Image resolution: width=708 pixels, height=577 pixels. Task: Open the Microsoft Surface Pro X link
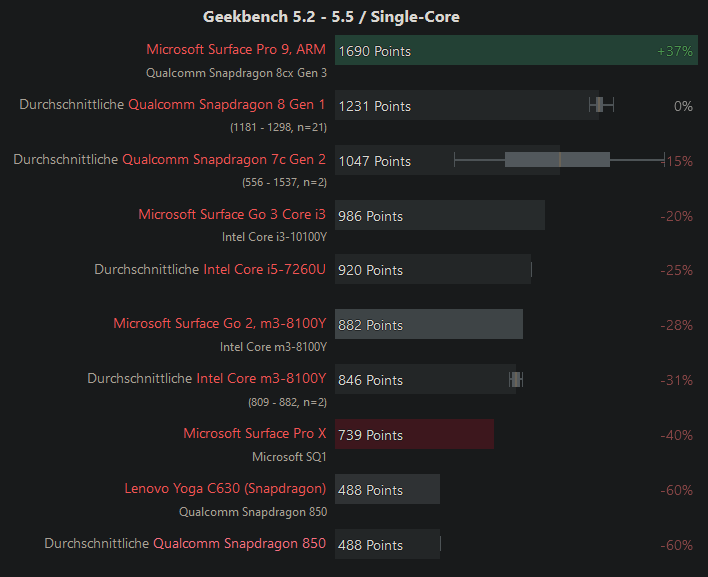click(255, 434)
